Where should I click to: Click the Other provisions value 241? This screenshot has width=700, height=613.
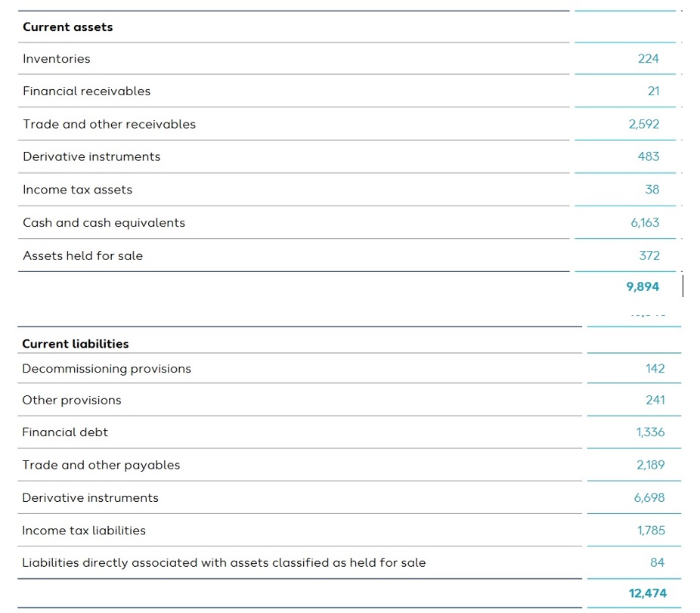655,401
